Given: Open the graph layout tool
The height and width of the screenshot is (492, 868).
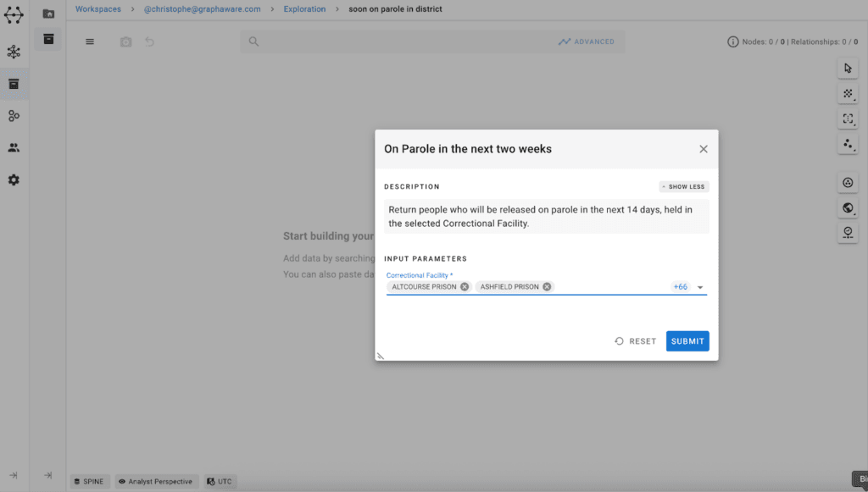Looking at the screenshot, I should coord(848,145).
